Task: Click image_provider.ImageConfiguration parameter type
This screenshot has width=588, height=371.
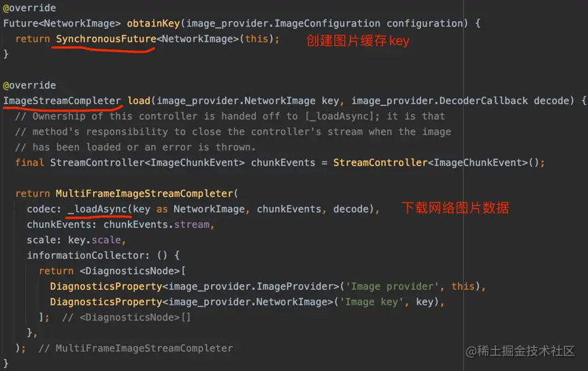Action: click(x=283, y=24)
